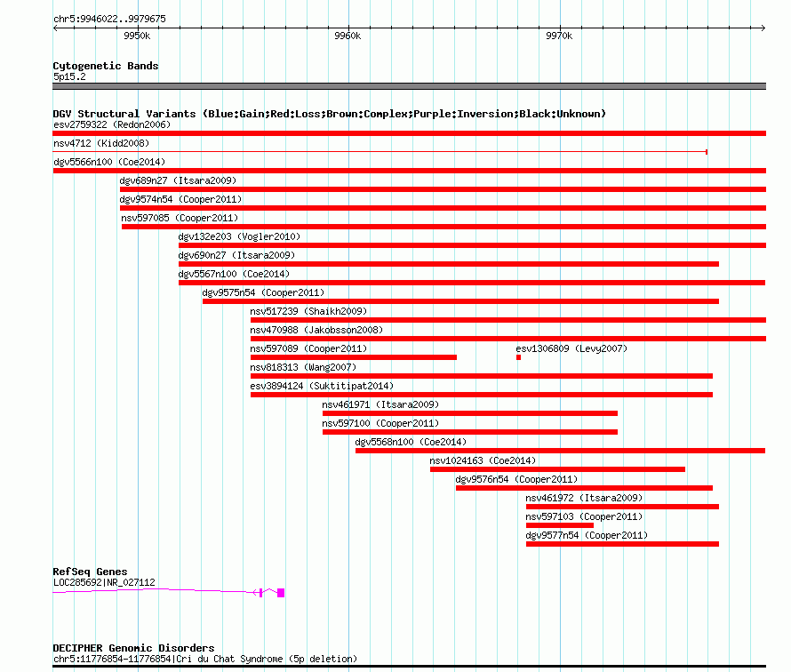Open nsv818313 (Wang2007) variant

pos(481,376)
